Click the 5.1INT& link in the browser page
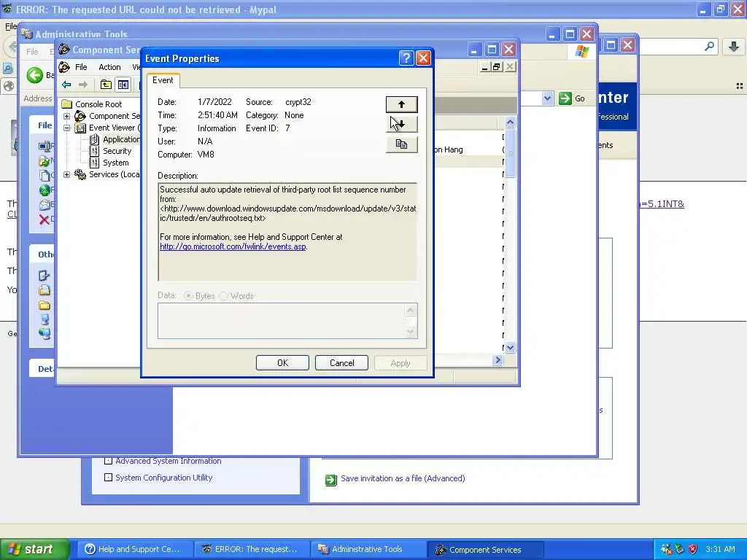This screenshot has width=747, height=560. tap(662, 204)
